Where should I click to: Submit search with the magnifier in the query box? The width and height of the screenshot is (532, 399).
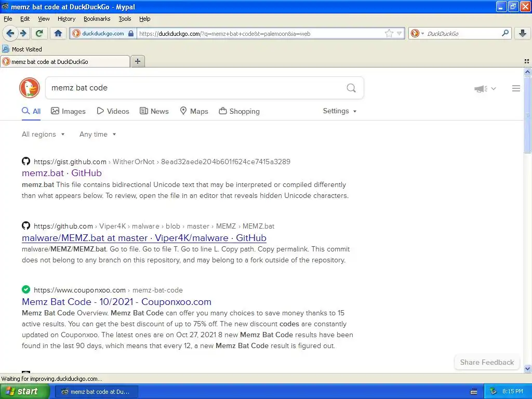tap(351, 88)
